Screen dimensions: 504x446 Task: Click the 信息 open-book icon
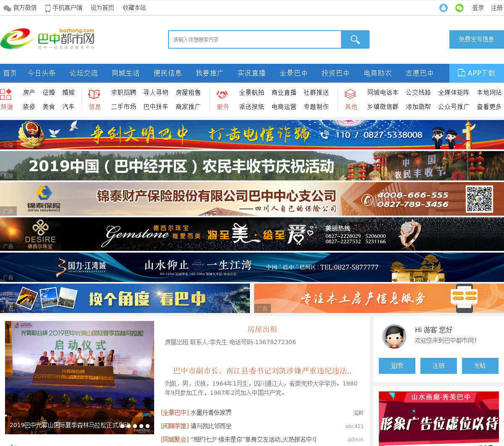94,94
